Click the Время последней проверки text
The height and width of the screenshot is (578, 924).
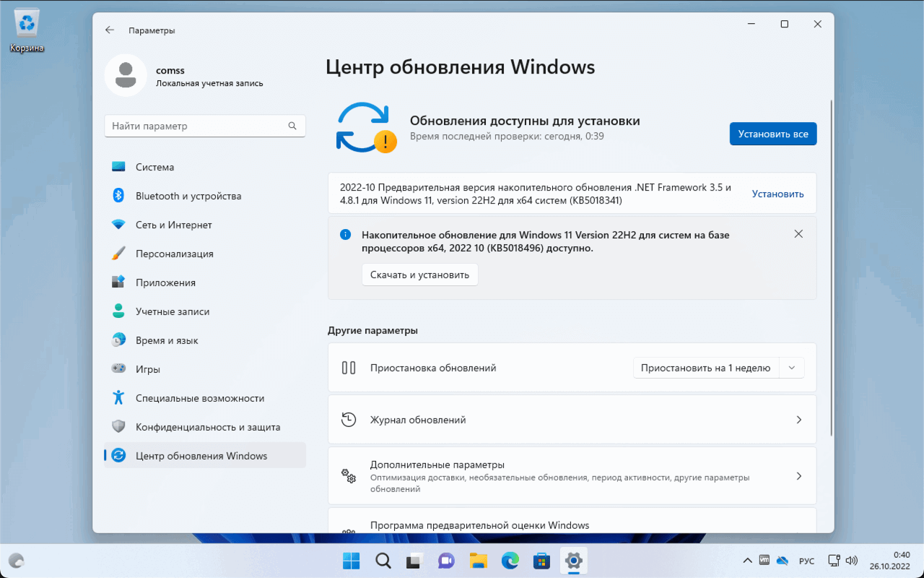(x=507, y=136)
